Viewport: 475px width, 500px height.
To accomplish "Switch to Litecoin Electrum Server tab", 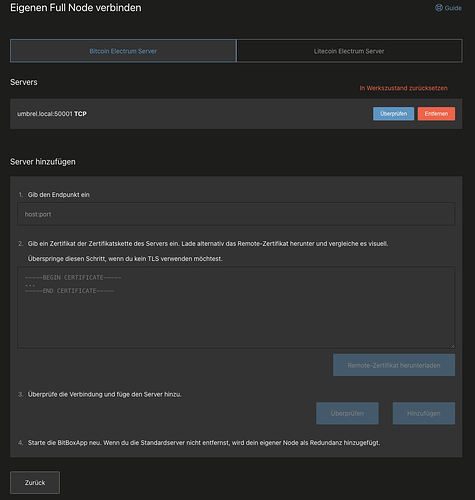I will pos(349,51).
